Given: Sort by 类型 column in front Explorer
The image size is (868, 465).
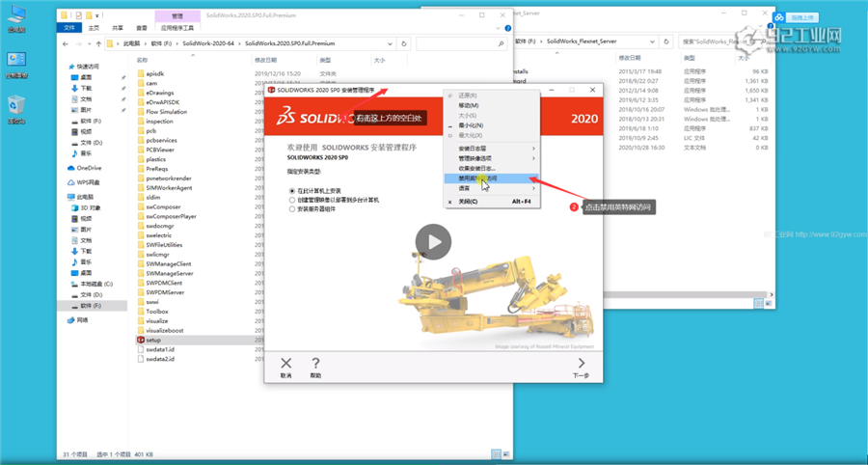Looking at the screenshot, I should (x=325, y=60).
